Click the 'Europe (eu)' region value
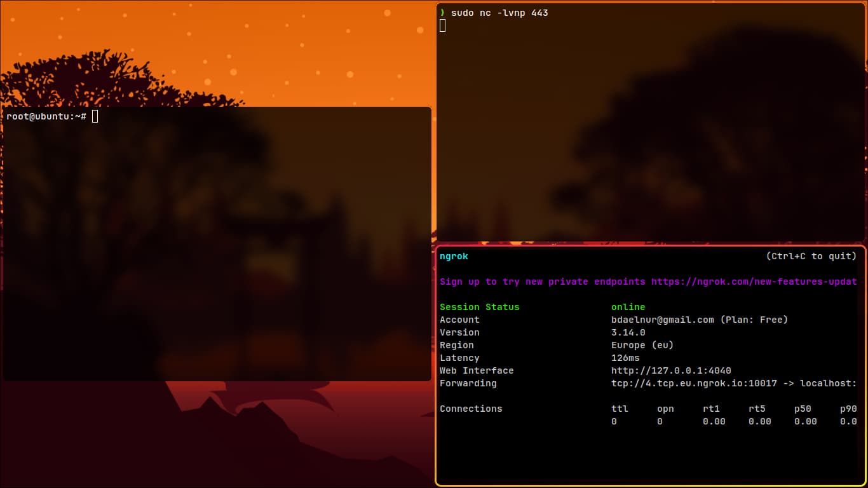 (x=642, y=345)
